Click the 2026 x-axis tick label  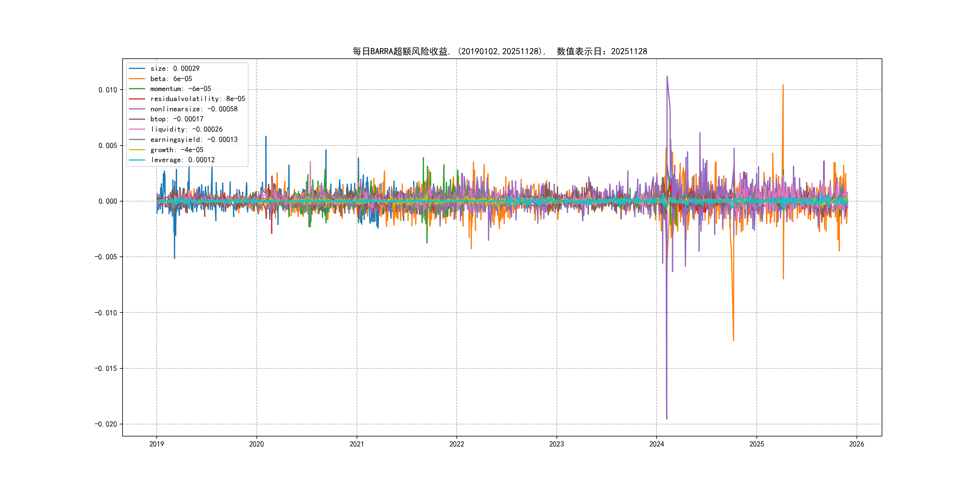[x=857, y=444]
